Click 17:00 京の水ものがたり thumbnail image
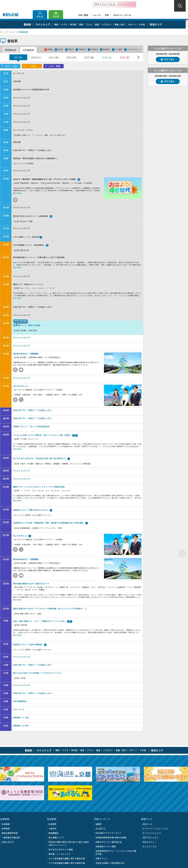188x868 pixels. click(123, 363)
